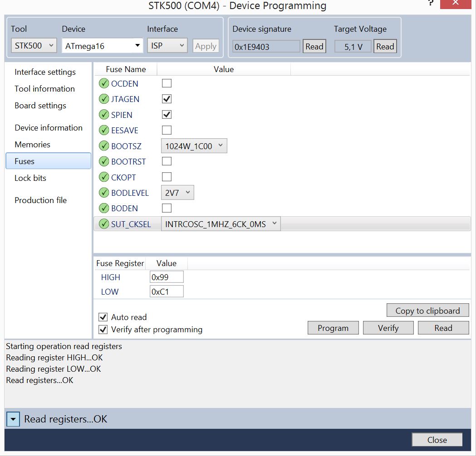The height and width of the screenshot is (456, 476).
Task: Open the Memories page
Action: pyautogui.click(x=33, y=144)
